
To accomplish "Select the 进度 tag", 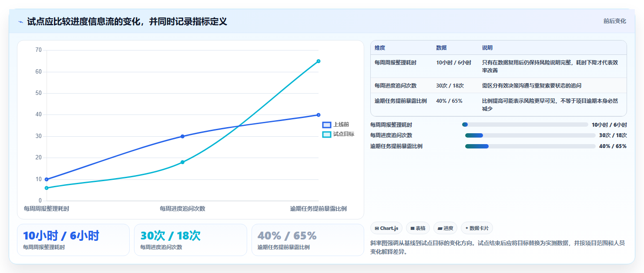I will click(x=445, y=228).
